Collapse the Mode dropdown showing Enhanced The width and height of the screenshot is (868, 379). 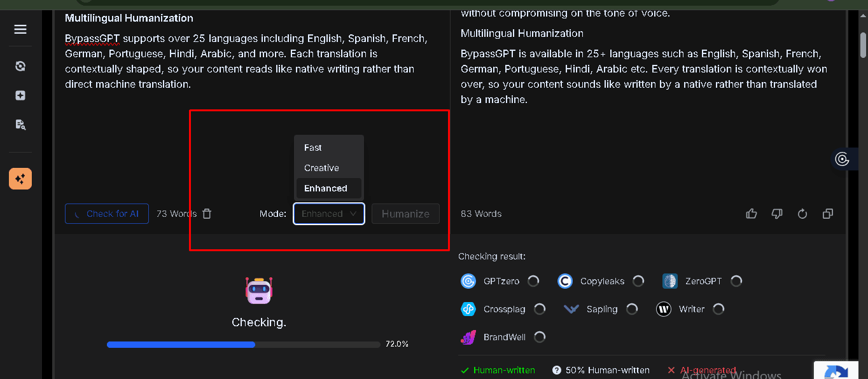pyautogui.click(x=328, y=214)
